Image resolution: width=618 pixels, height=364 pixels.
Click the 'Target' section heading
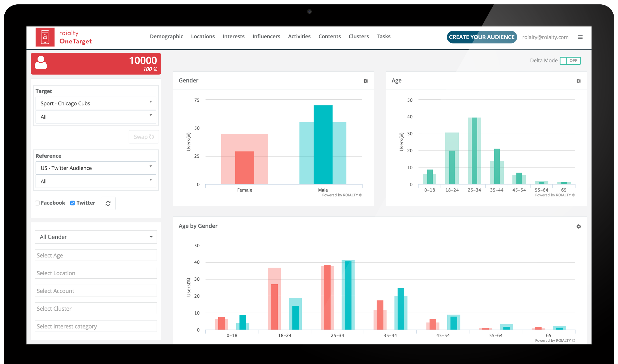click(44, 91)
